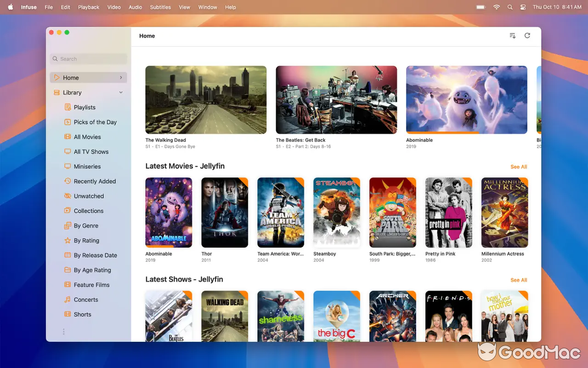The image size is (588, 368).
Task: Click See All next to Latest Movies
Action: point(519,167)
